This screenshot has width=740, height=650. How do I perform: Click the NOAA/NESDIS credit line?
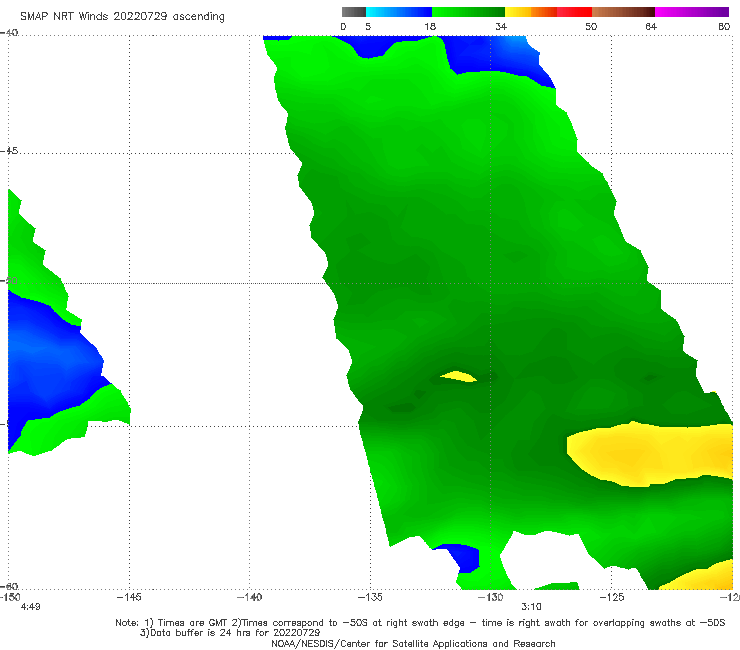click(413, 644)
